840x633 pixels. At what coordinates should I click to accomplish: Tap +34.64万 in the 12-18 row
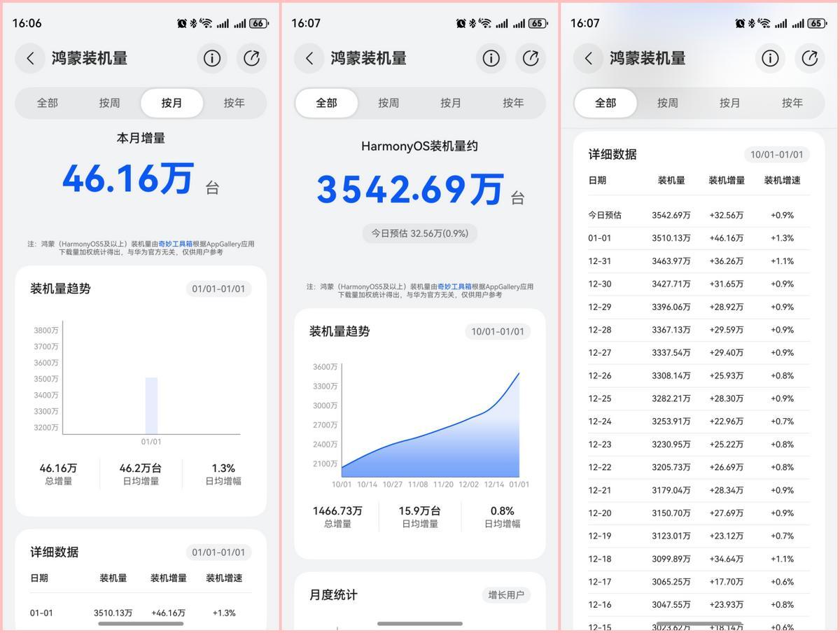coord(727,559)
